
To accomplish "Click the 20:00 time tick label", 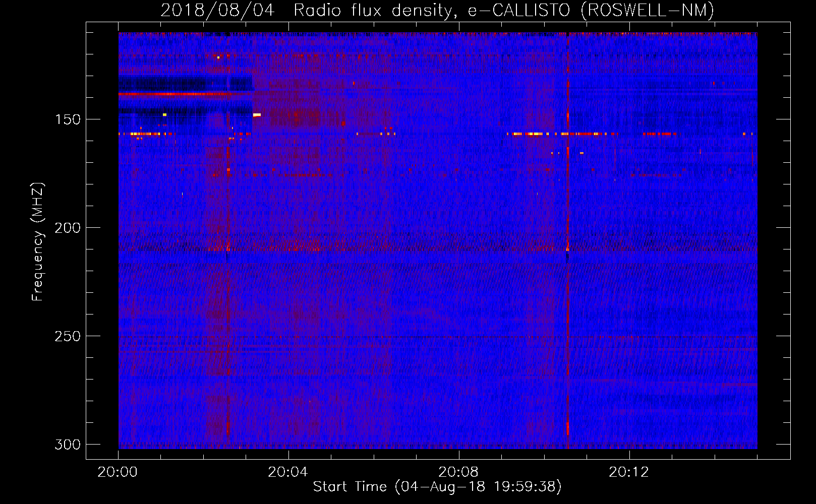I will click(x=118, y=472).
